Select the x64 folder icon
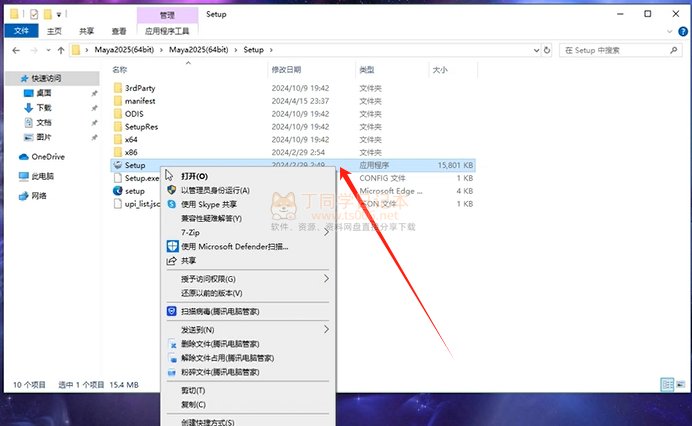The image size is (692, 426). click(x=117, y=139)
